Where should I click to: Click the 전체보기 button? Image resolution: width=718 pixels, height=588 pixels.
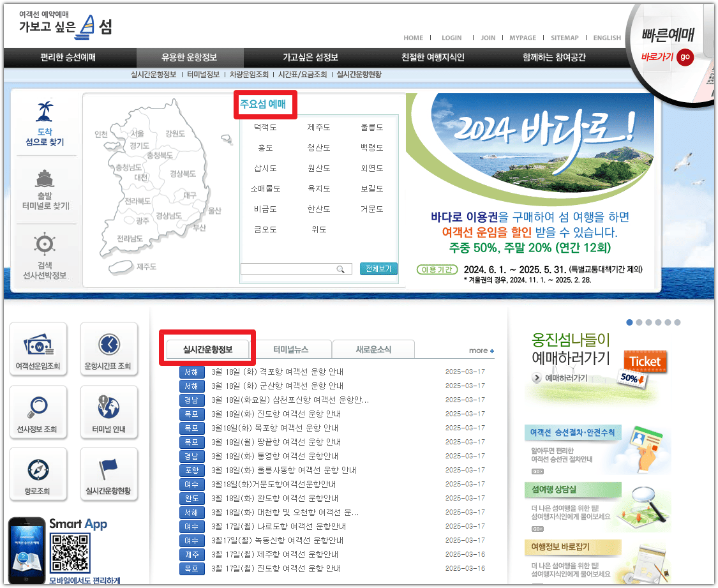[x=380, y=268]
